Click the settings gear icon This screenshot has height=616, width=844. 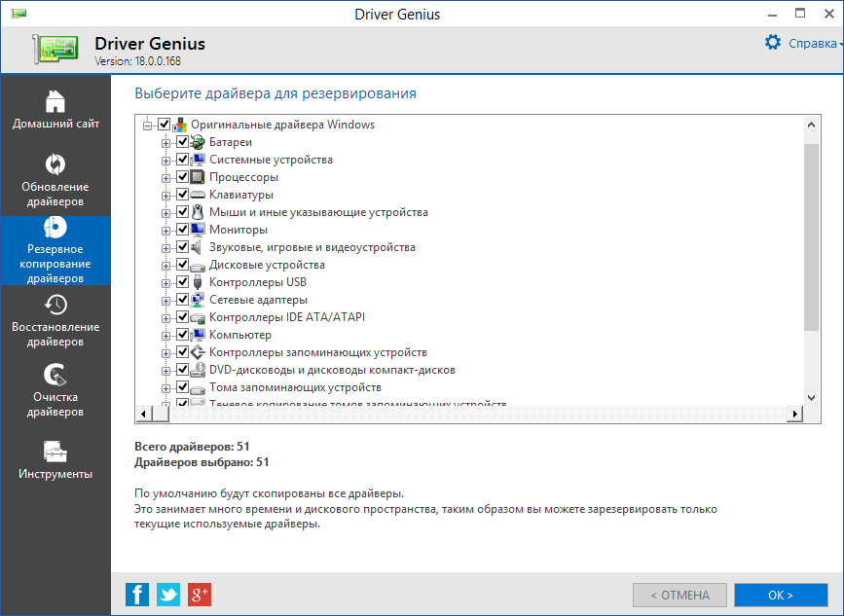773,43
